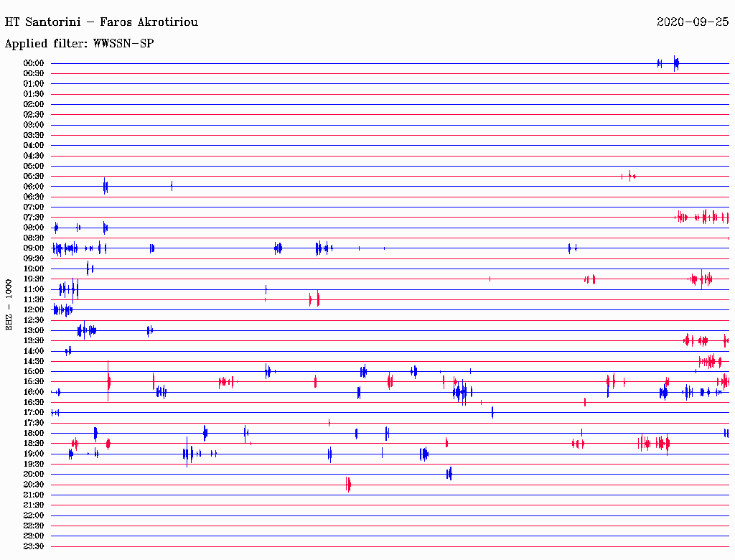The image size is (735, 560).
Task: Select the 19:30 time label
Action: pos(34,465)
